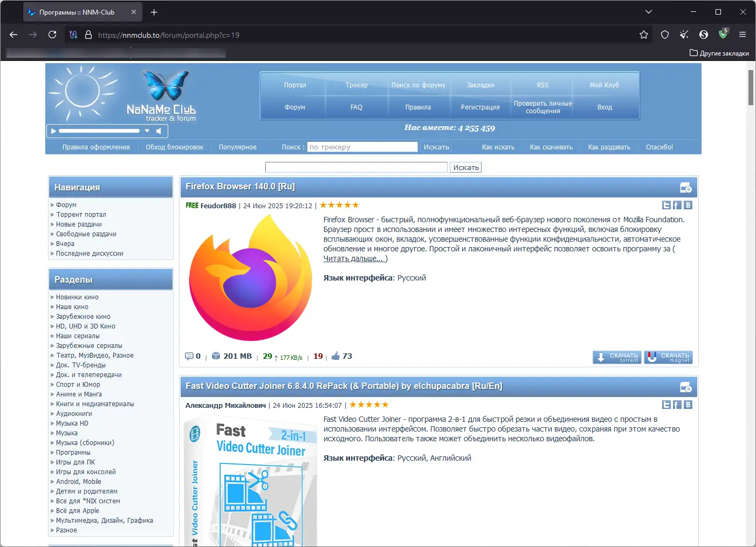Bookmark this page with the star icon
The height and width of the screenshot is (547, 756).
click(644, 35)
